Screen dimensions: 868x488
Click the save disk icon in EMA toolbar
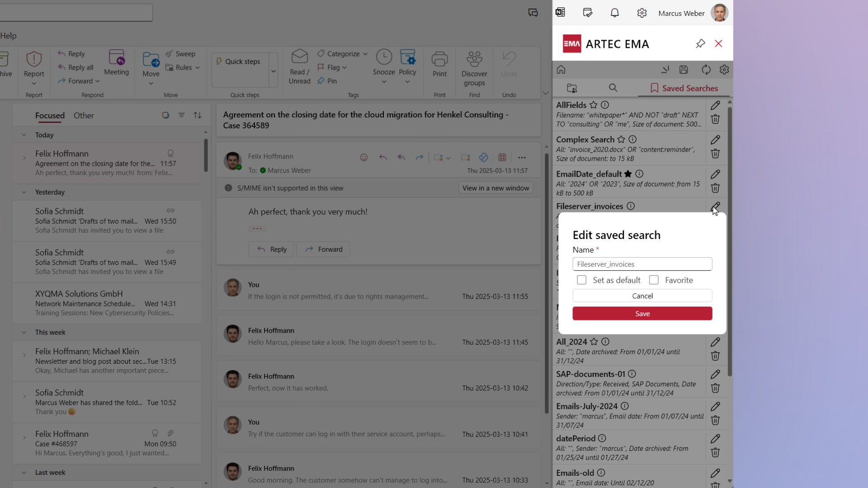(684, 70)
